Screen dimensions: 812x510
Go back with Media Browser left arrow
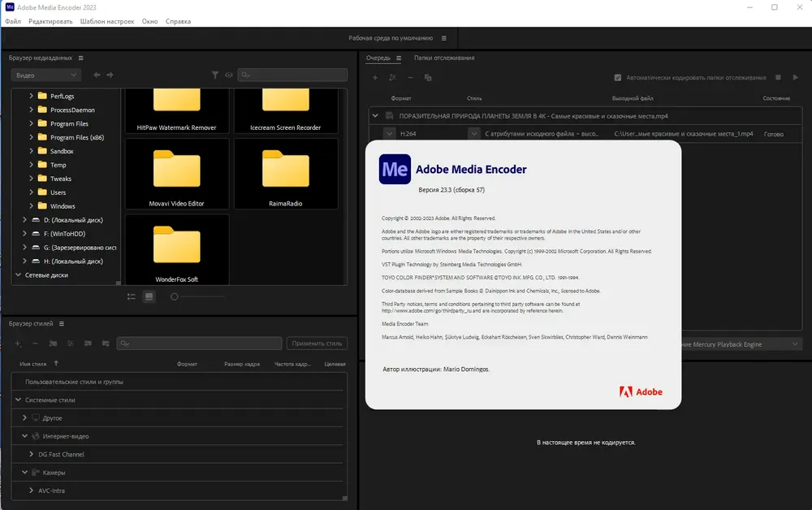tap(97, 75)
